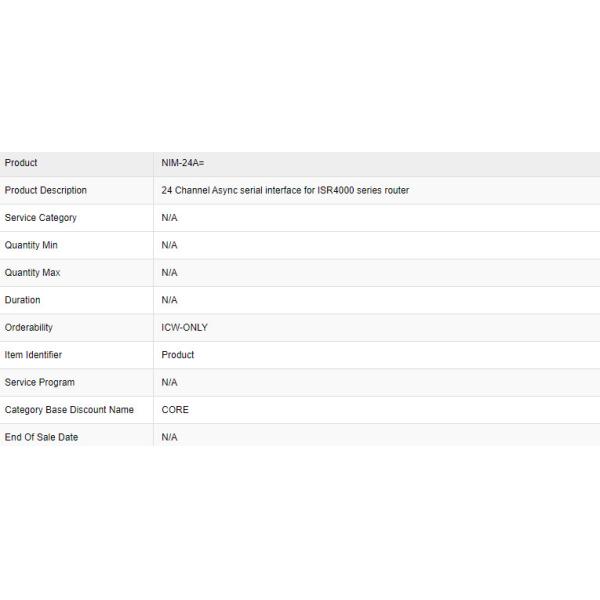Viewport: 600px width, 600px height.
Task: Click the Service Program label
Action: click(40, 383)
